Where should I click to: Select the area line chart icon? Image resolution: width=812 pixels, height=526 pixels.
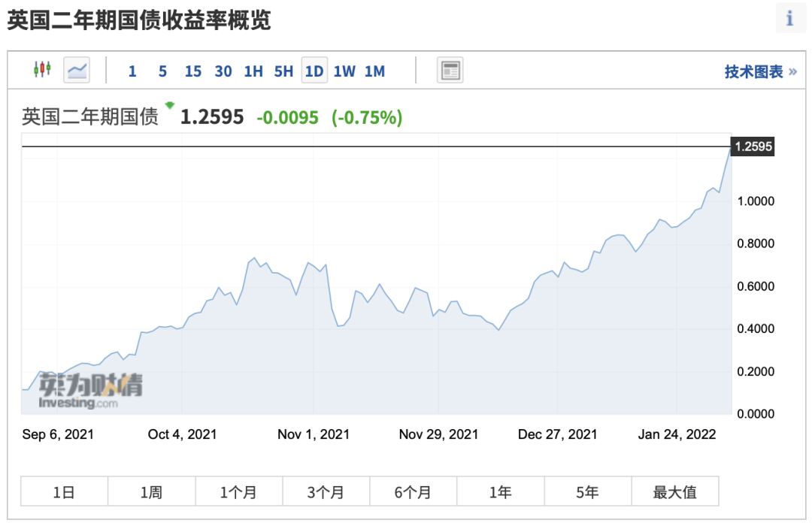77,71
